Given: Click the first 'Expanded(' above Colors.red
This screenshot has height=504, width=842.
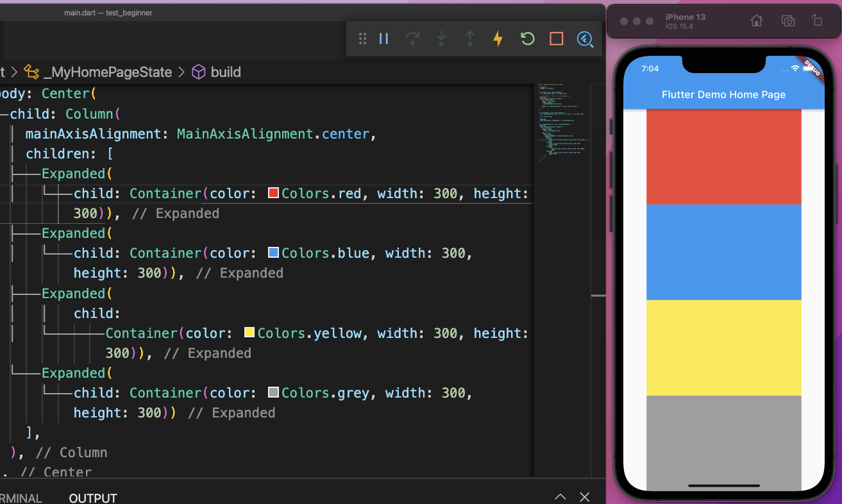Looking at the screenshot, I should click(x=77, y=174).
